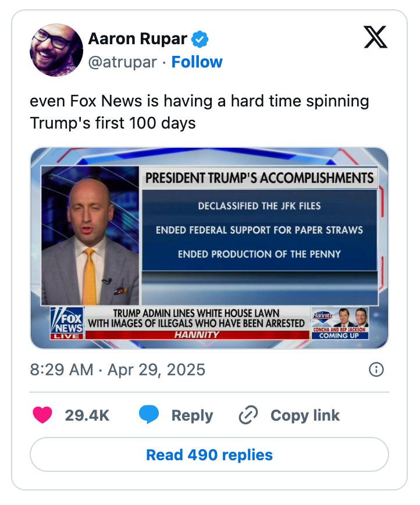Open the tweet info circle icon

[x=376, y=370]
